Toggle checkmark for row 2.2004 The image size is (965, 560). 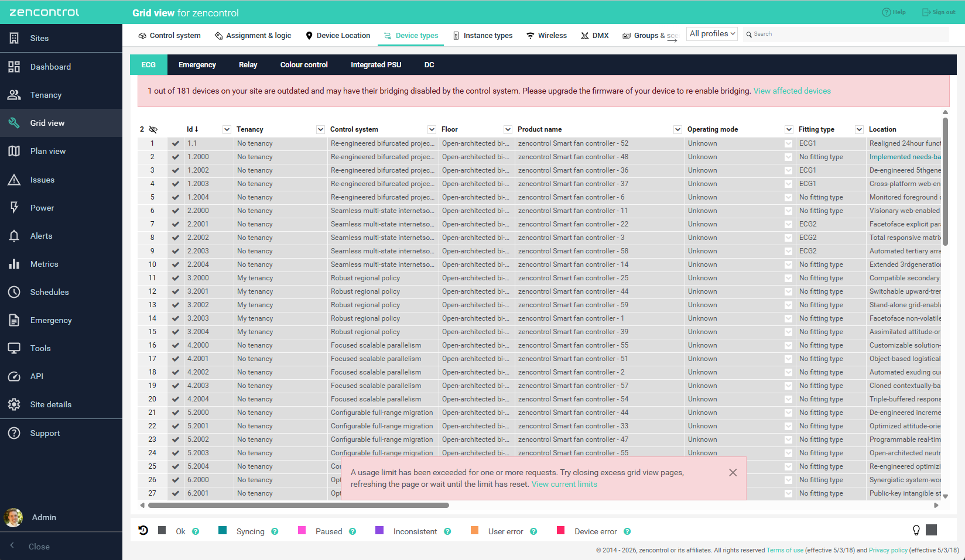coord(176,264)
